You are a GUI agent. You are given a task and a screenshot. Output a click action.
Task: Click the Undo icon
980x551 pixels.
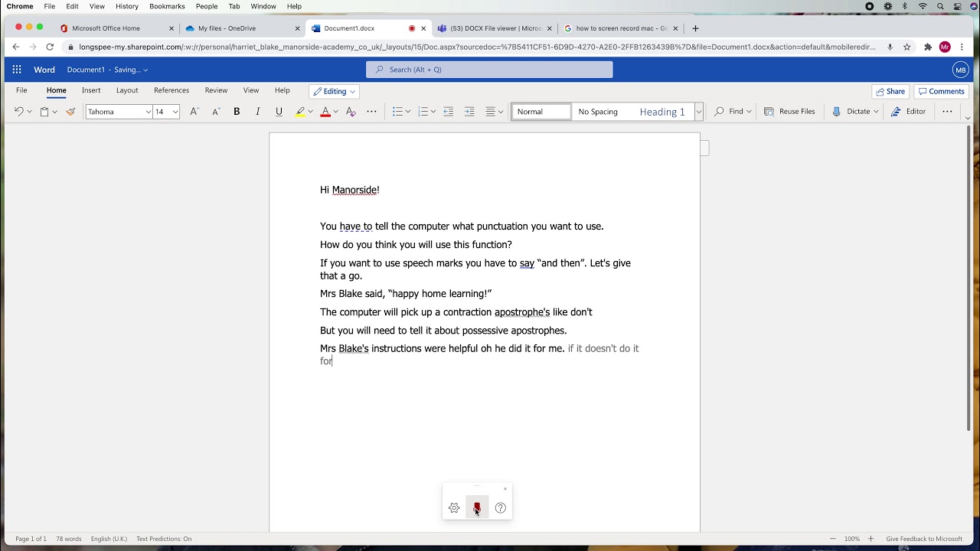[x=18, y=112]
